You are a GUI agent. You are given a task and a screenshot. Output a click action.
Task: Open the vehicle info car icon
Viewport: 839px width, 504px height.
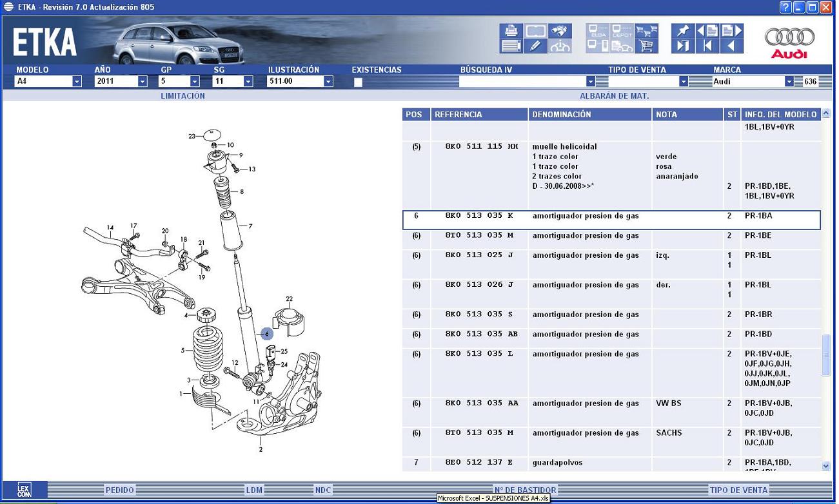(x=560, y=46)
